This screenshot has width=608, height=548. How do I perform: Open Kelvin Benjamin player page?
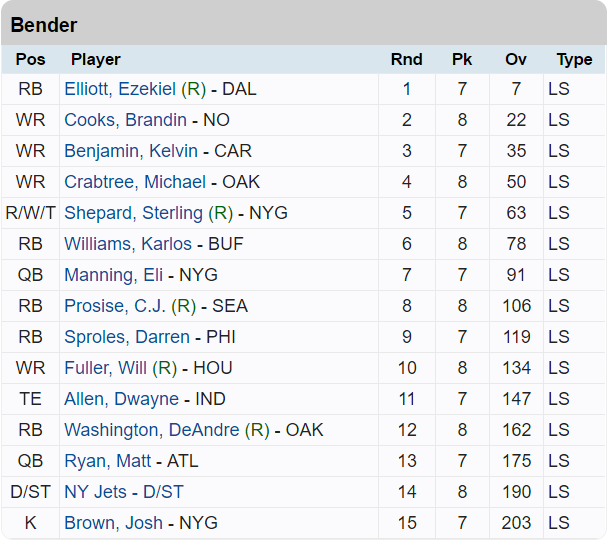130,151
